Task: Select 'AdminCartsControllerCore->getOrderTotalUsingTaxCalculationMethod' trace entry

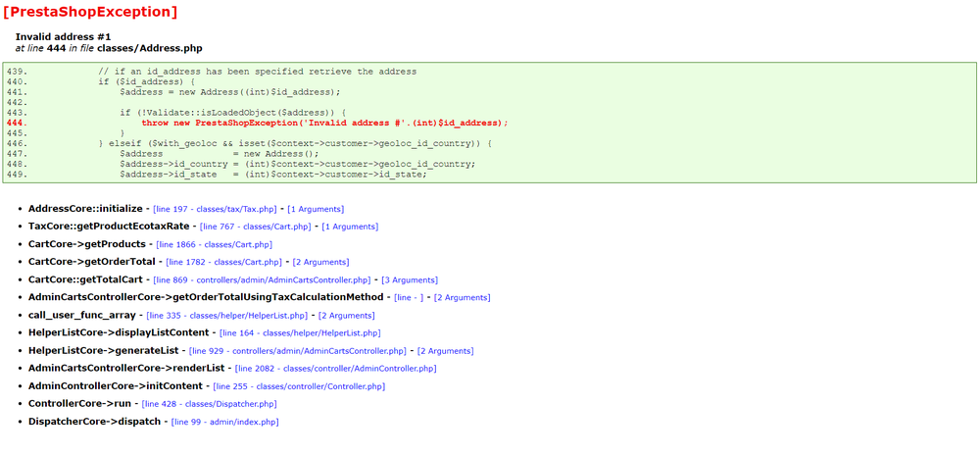Action: pyautogui.click(x=206, y=297)
